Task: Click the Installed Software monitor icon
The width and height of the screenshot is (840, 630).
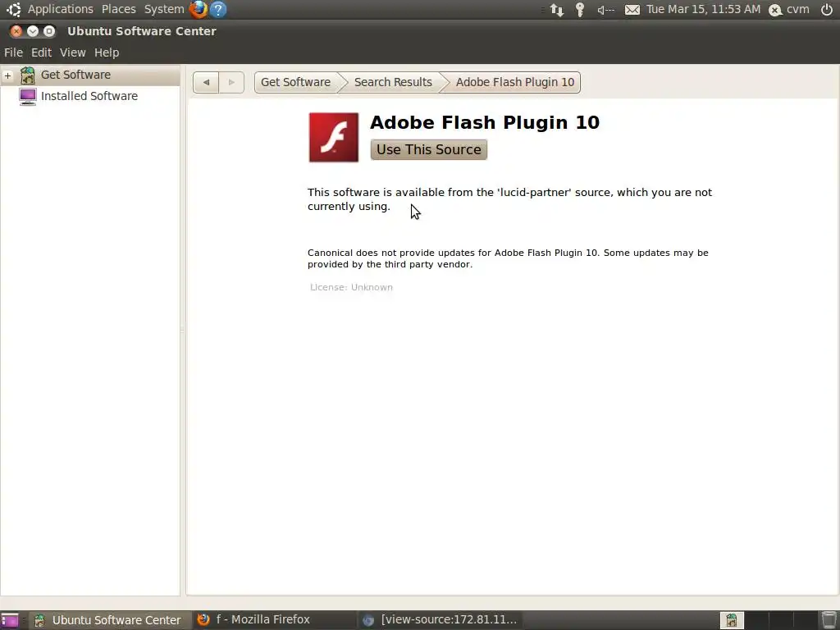Action: click(x=27, y=97)
